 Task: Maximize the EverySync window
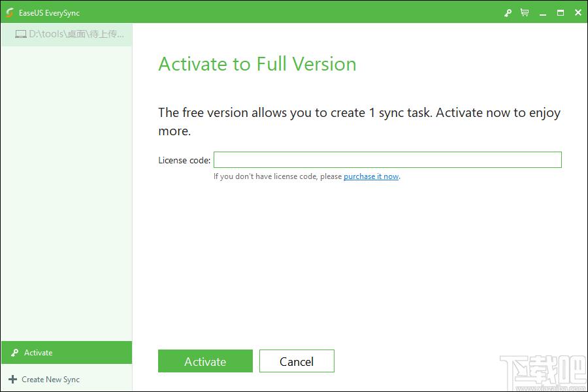[561, 13]
